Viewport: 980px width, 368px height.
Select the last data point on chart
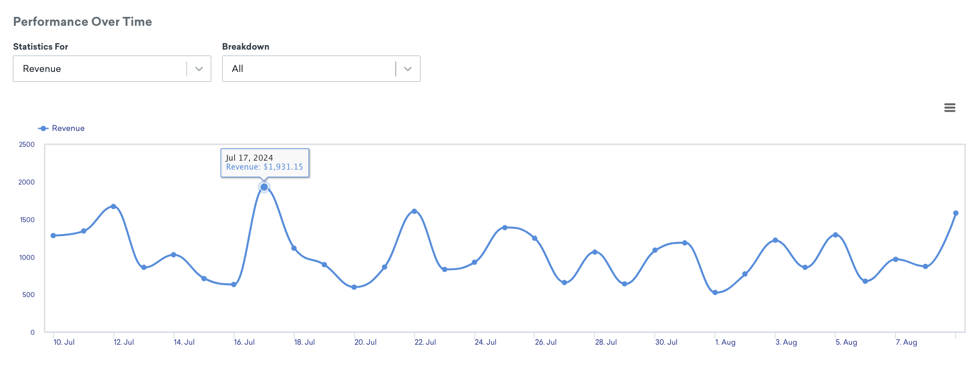click(956, 213)
